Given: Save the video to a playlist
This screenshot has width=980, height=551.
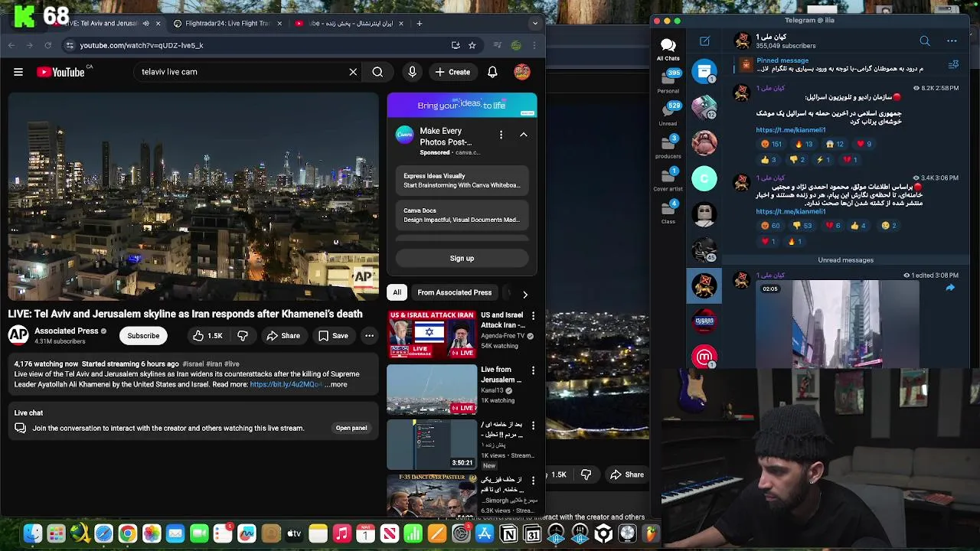Looking at the screenshot, I should point(333,336).
